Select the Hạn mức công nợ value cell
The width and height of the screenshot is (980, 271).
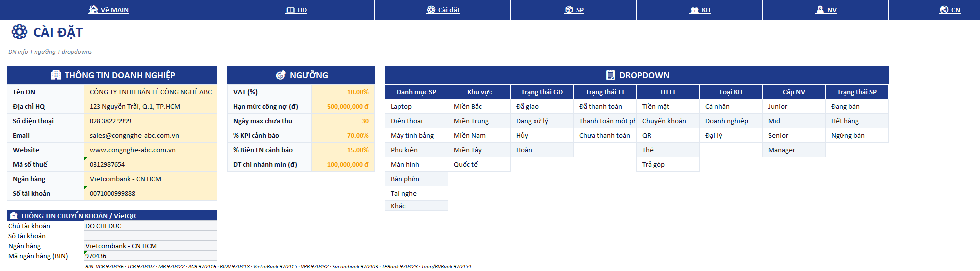(343, 106)
